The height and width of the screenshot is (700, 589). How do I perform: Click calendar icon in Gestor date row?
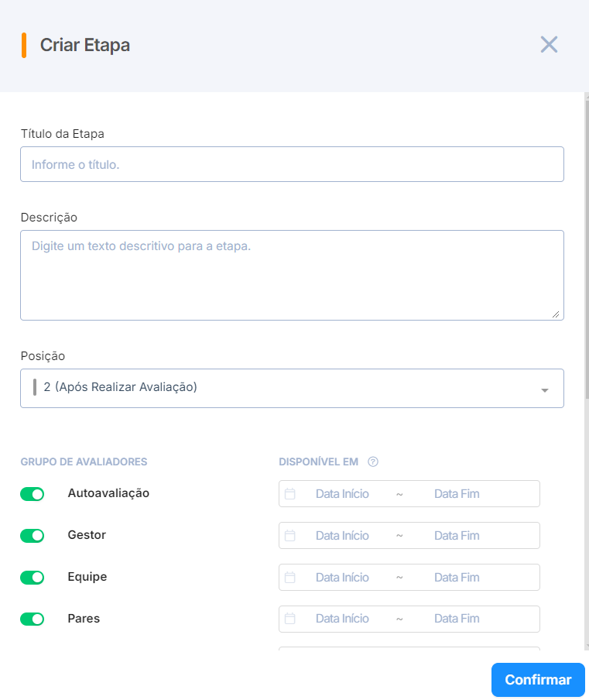[290, 536]
